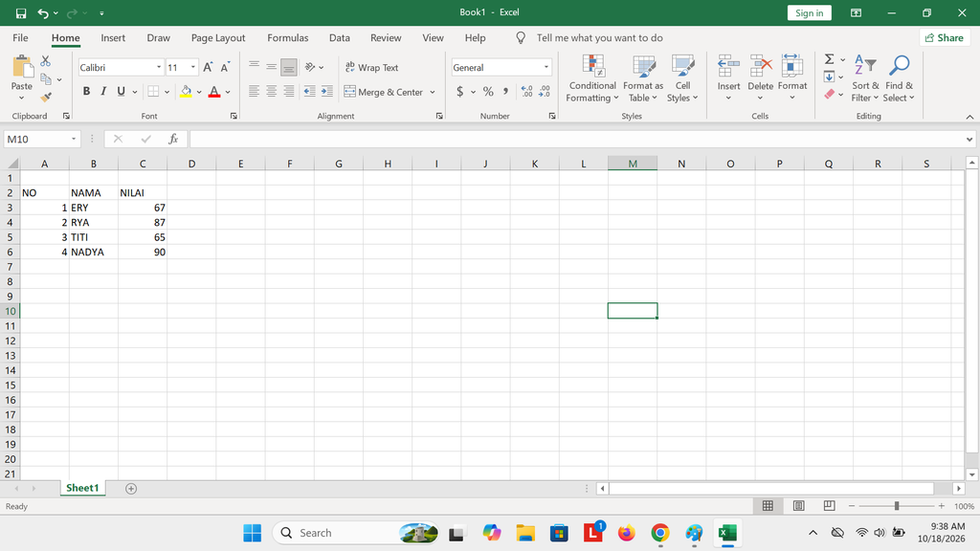The height and width of the screenshot is (551, 980).
Task: Expand the number format dropdown
Action: 546,68
